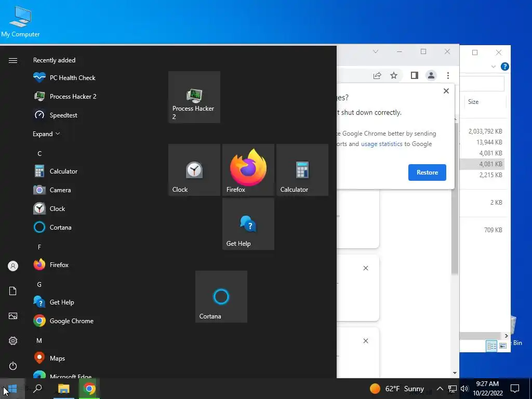Open Pictures from the Start sidebar
This screenshot has height=399, width=532.
point(13,316)
